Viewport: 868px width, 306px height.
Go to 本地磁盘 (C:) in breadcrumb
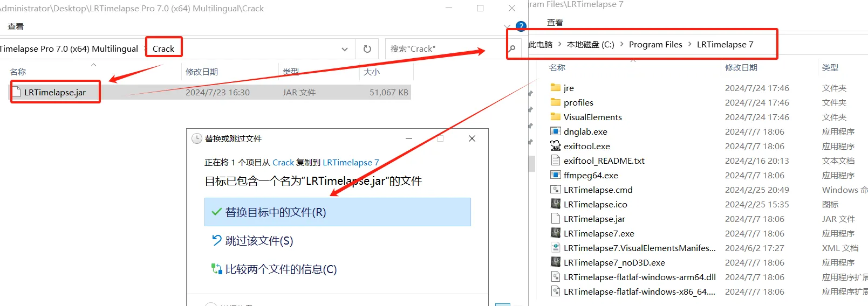point(591,44)
